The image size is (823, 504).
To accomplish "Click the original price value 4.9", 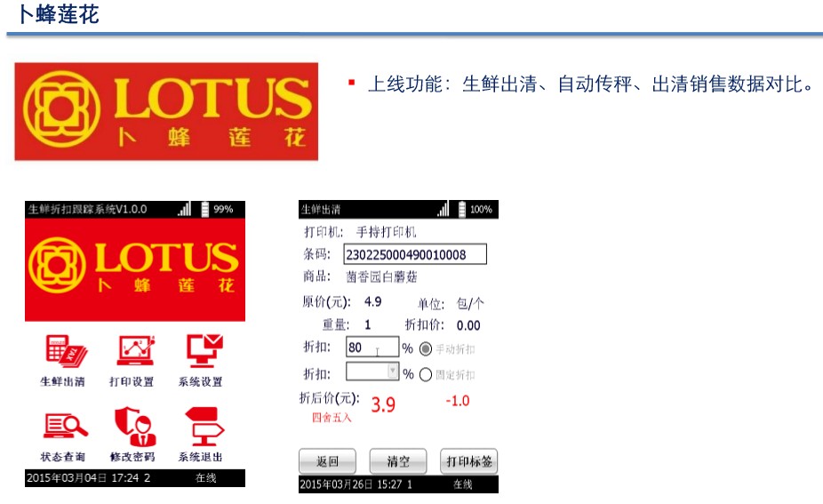I will coord(373,302).
